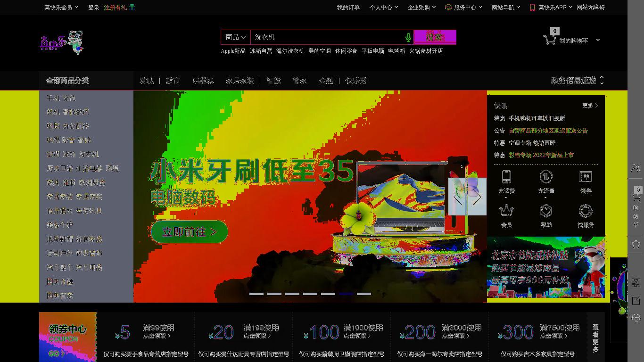The image size is (644, 362).
Task: Click the gift icon beside 注册有礼
Action: pos(132,7)
